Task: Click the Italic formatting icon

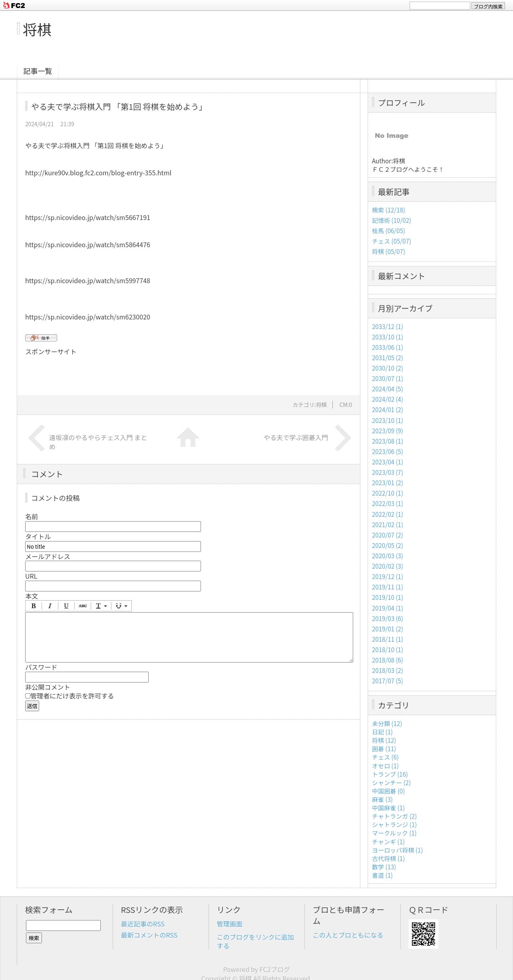Action: pos(50,606)
